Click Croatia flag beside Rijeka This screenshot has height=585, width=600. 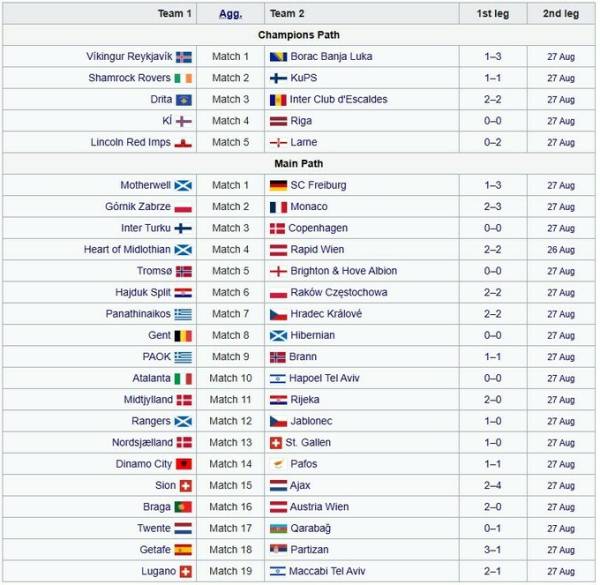pyautogui.click(x=278, y=400)
